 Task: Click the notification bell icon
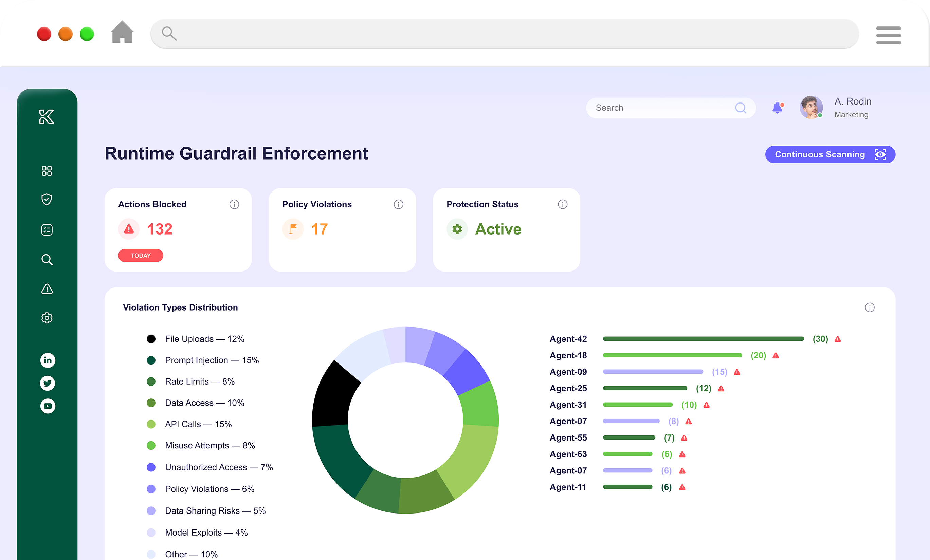point(777,108)
